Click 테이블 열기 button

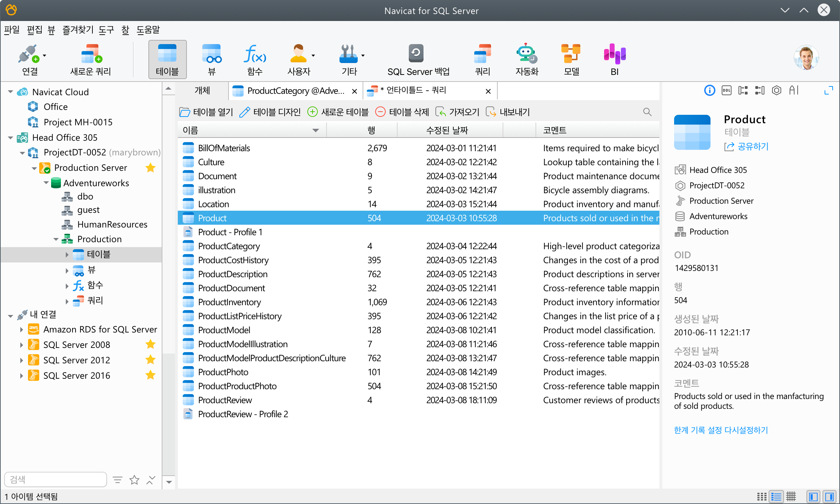click(x=206, y=112)
